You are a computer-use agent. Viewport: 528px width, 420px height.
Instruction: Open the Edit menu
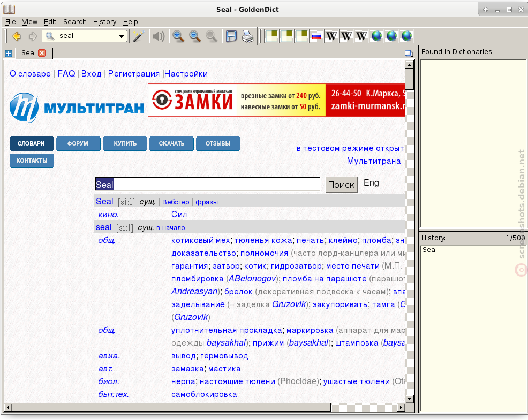(x=50, y=22)
